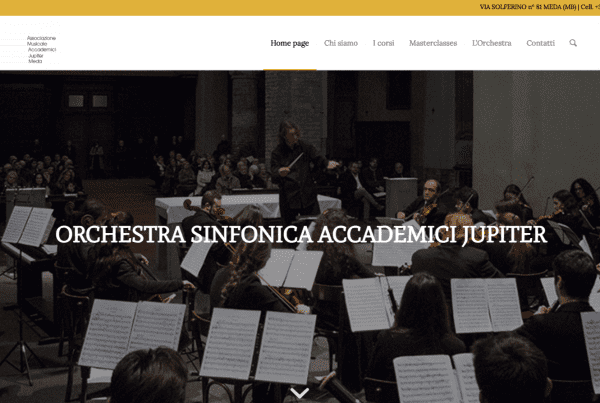Open the I corsi menu
Screen dimensions: 600x403
coord(383,43)
